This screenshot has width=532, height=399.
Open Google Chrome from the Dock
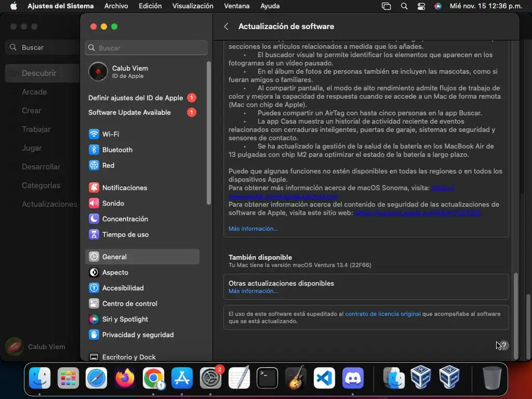click(x=153, y=378)
